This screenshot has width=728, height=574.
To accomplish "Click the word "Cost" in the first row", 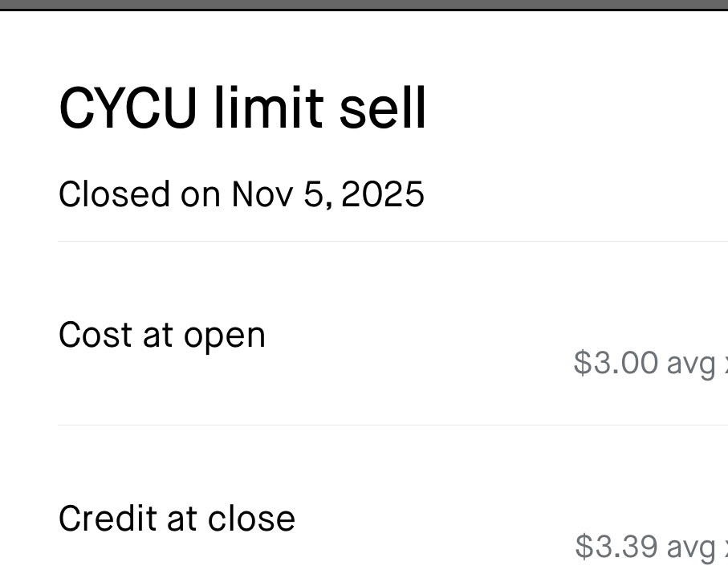I will click(96, 335).
